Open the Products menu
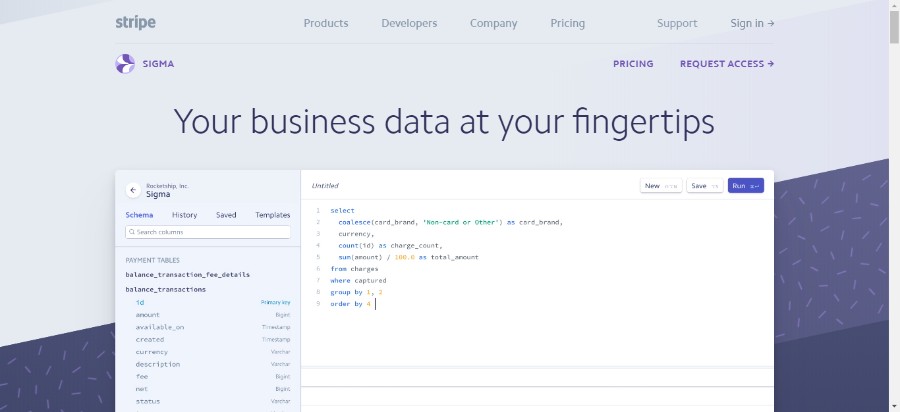The height and width of the screenshot is (412, 900). tap(326, 23)
